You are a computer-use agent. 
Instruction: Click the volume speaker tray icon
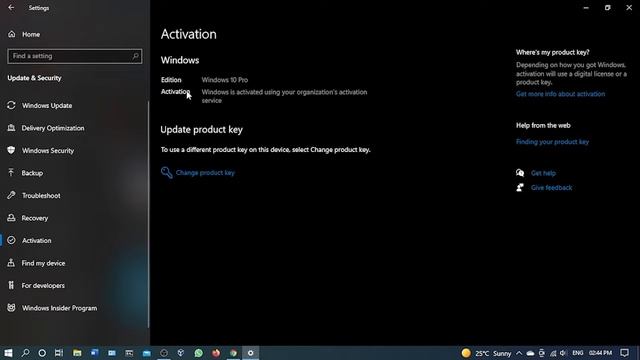[563, 353]
